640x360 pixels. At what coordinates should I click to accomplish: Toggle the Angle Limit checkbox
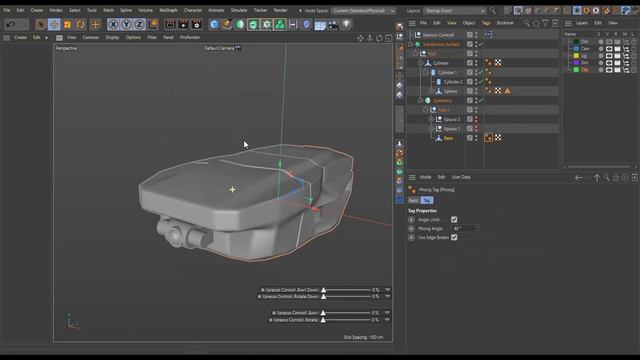[x=454, y=220]
